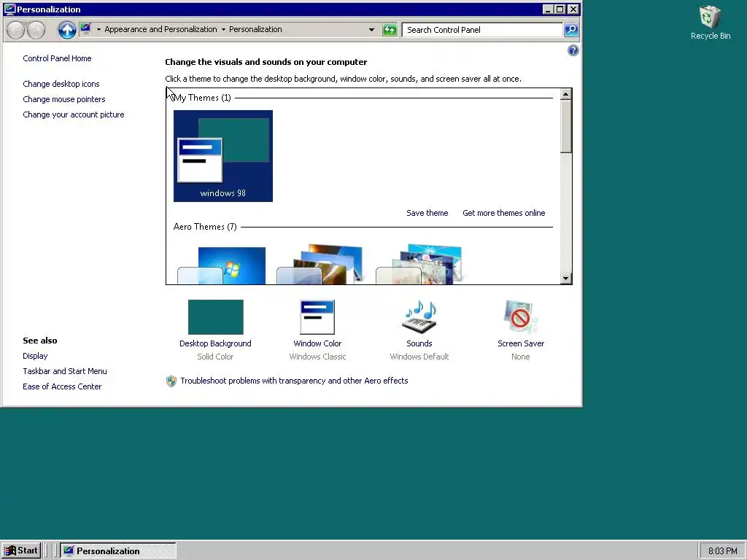This screenshot has width=747, height=560.
Task: Click the themes list scrollbar thumb
Action: (x=565, y=126)
